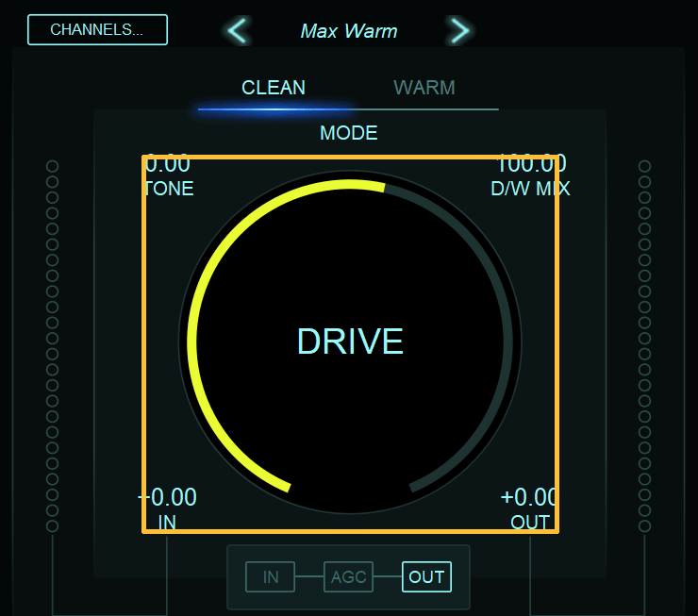The width and height of the screenshot is (698, 616).
Task: Toggle the OUT metering button
Action: (426, 576)
